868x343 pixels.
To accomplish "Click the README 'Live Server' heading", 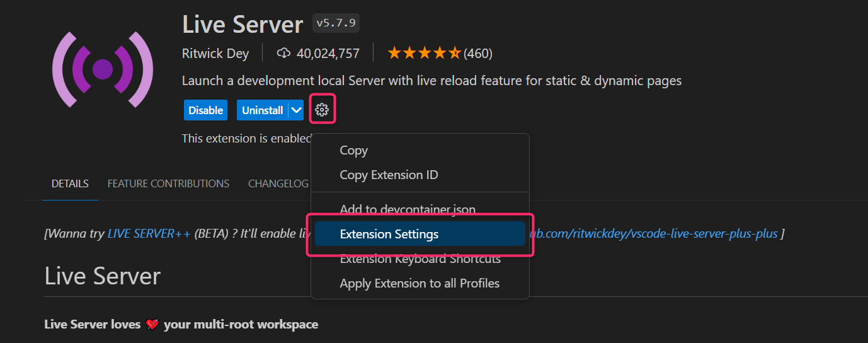I will click(103, 276).
